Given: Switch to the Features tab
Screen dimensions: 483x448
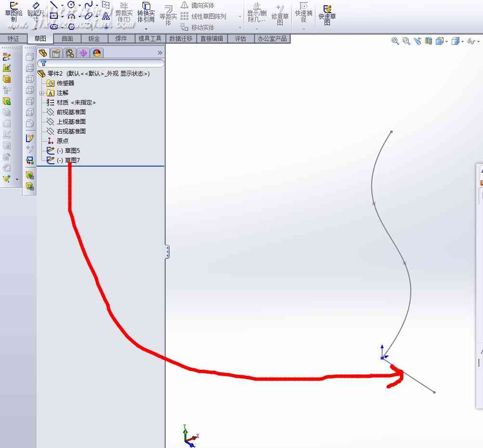Looking at the screenshot, I should pyautogui.click(x=13, y=39).
